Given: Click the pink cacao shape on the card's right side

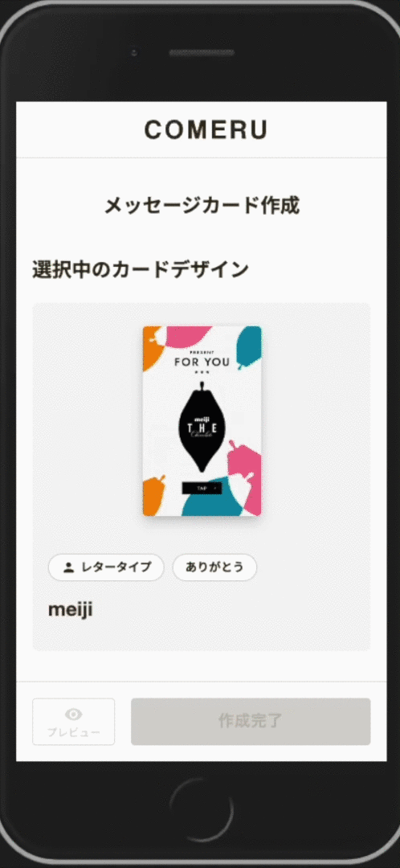Looking at the screenshot, I should pyautogui.click(x=246, y=476).
